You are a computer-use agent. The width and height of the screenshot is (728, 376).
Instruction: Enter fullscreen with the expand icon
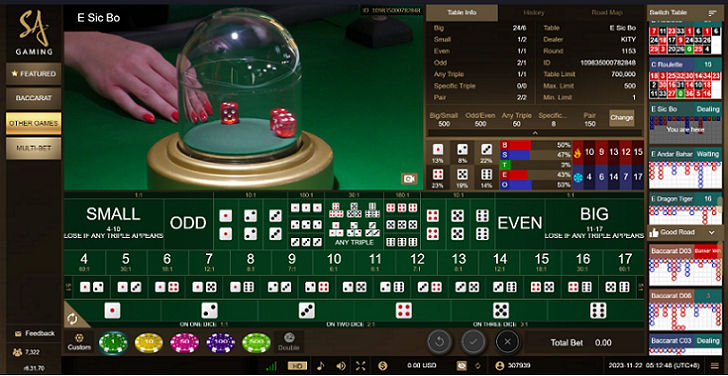[361, 366]
